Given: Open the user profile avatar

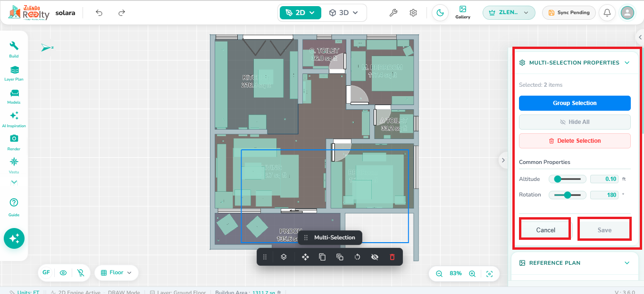Looking at the screenshot, I should click(x=627, y=13).
